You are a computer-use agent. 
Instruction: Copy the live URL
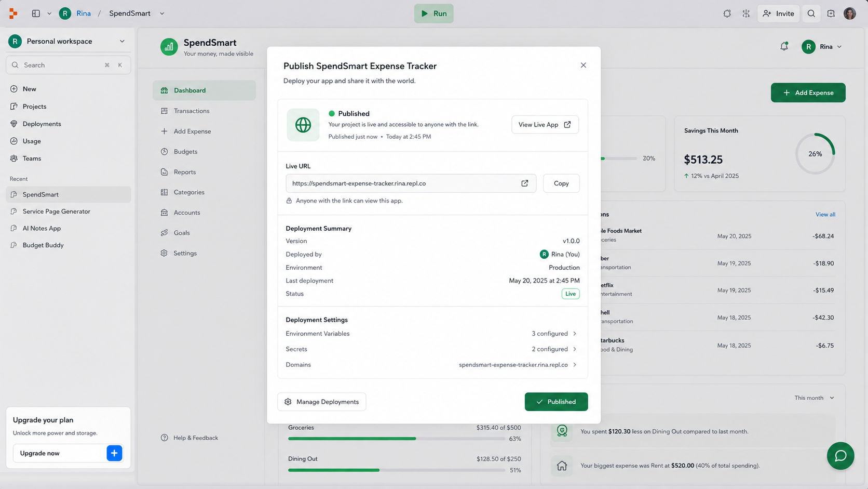[561, 183]
